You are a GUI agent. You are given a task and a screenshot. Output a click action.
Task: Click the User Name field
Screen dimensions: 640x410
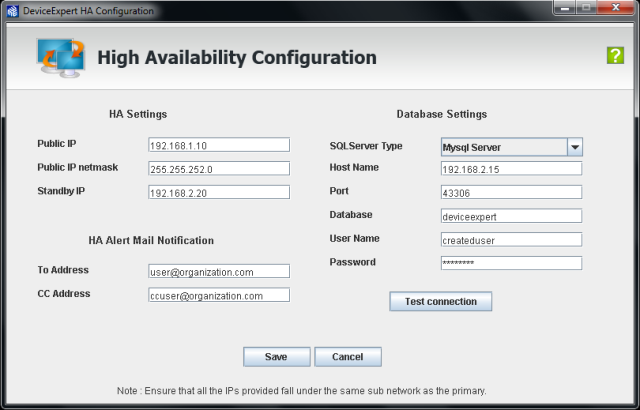[x=511, y=239]
